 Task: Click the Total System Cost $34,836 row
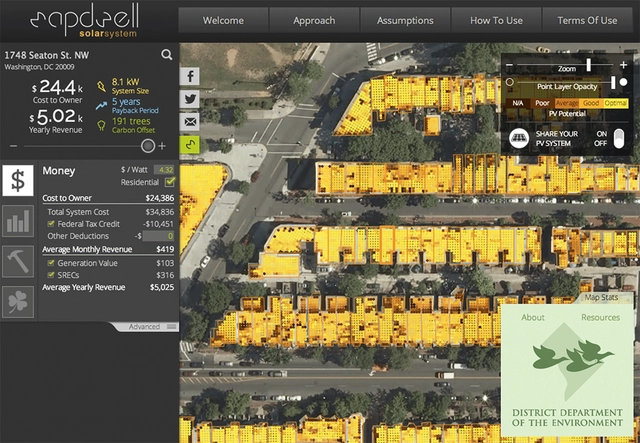pyautogui.click(x=110, y=212)
